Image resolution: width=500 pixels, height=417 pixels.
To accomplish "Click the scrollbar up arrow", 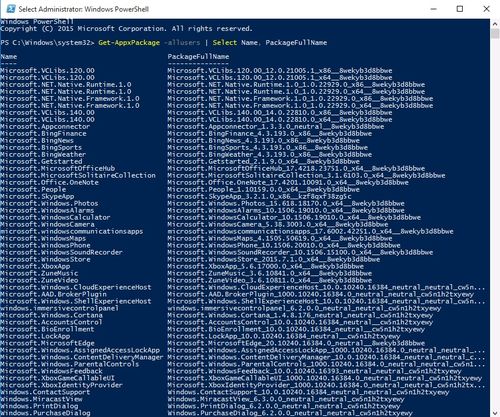I will click(x=495, y=24).
